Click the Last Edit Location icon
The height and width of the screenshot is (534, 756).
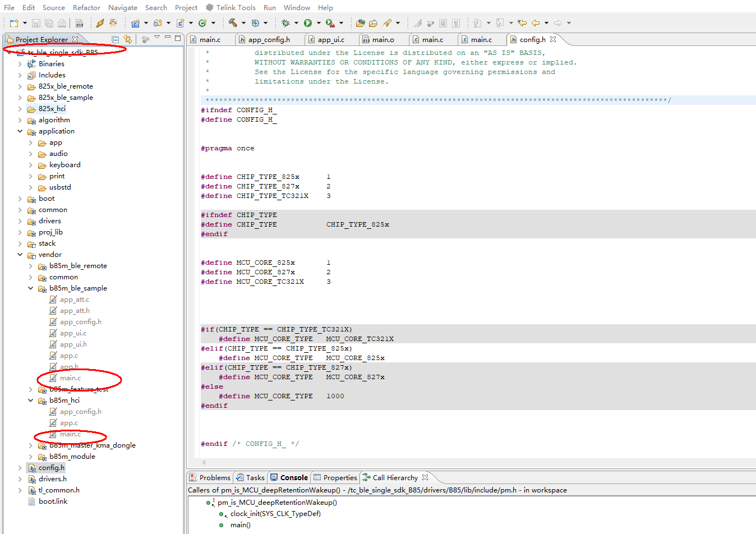point(522,23)
